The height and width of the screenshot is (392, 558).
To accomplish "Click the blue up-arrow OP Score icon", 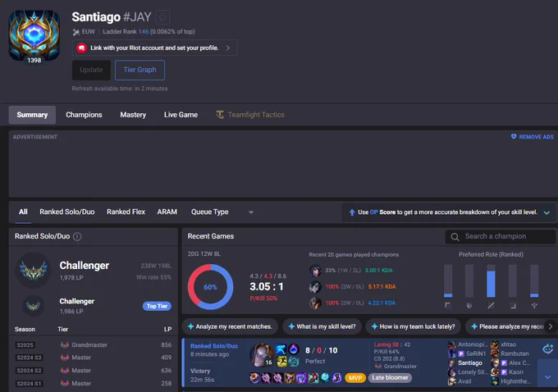I will click(x=352, y=212).
